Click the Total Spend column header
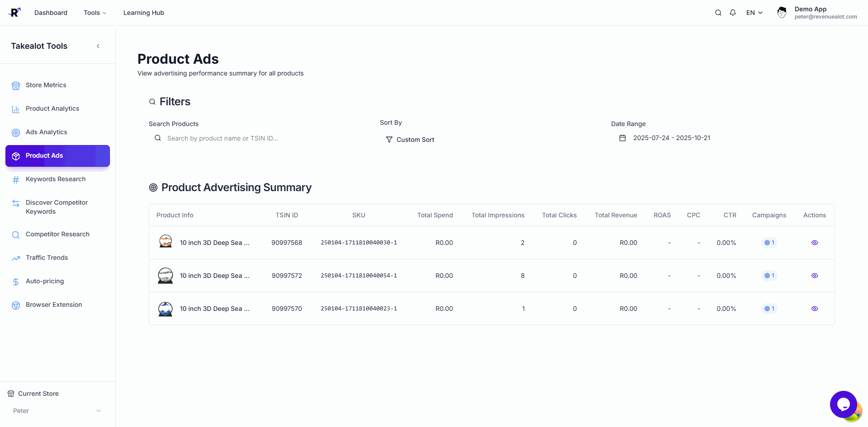This screenshot has height=427, width=868. [x=435, y=215]
